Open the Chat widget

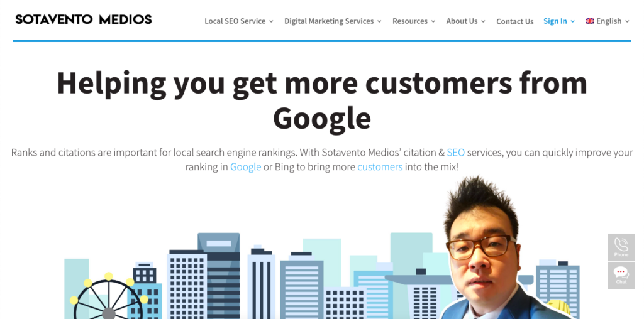point(621,275)
